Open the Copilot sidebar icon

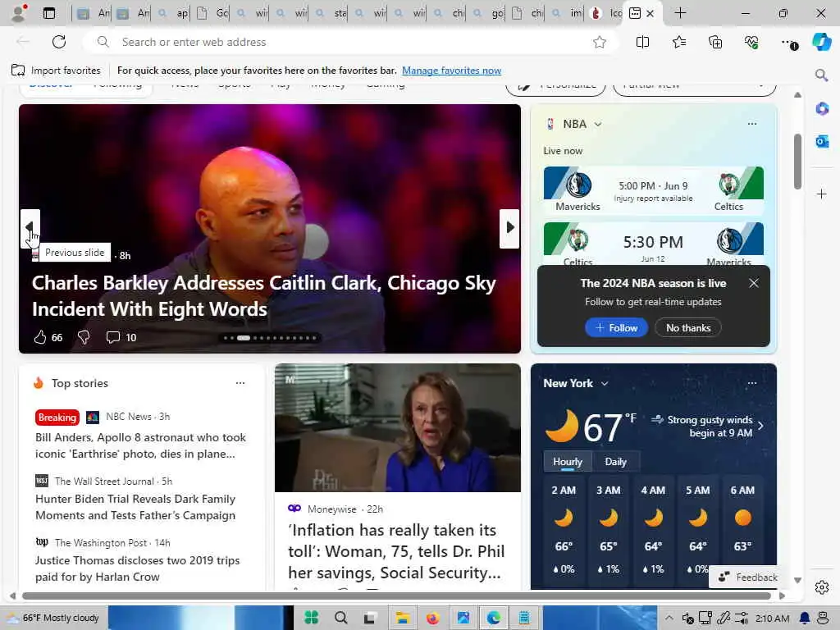[x=822, y=42]
